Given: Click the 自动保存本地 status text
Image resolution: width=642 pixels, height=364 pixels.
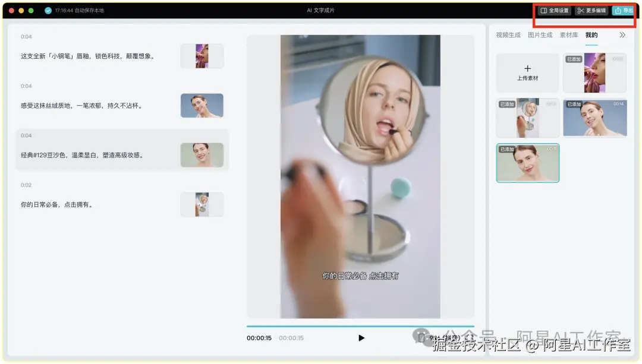Looking at the screenshot, I should coord(89,11).
